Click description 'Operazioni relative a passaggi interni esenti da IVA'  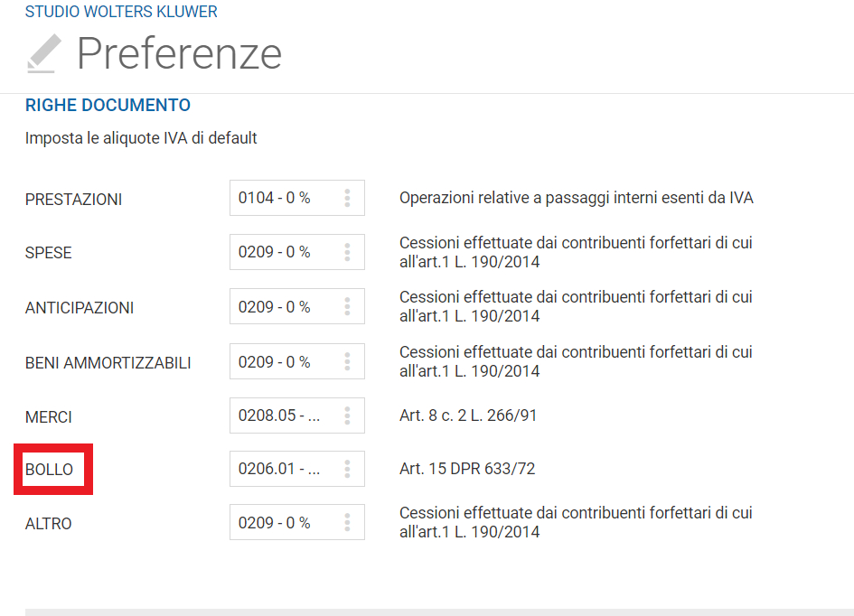click(577, 198)
